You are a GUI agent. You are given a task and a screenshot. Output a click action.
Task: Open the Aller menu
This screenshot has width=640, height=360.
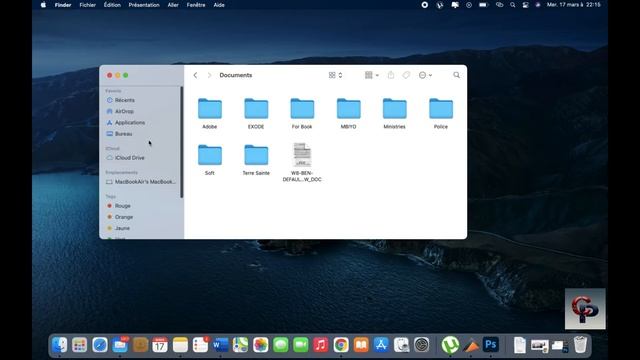click(173, 5)
